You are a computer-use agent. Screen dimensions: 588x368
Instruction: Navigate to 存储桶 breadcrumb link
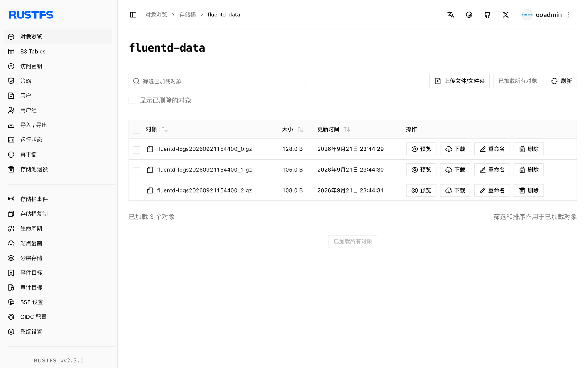pyautogui.click(x=187, y=15)
